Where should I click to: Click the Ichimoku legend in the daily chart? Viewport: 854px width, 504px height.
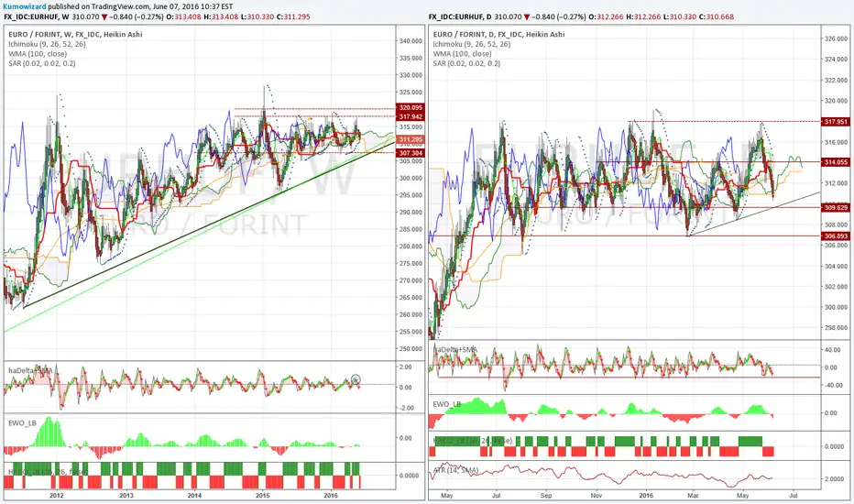[x=472, y=44]
